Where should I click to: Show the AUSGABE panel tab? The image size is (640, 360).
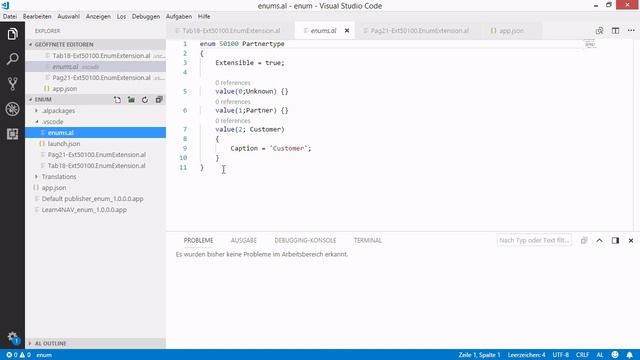pos(244,240)
